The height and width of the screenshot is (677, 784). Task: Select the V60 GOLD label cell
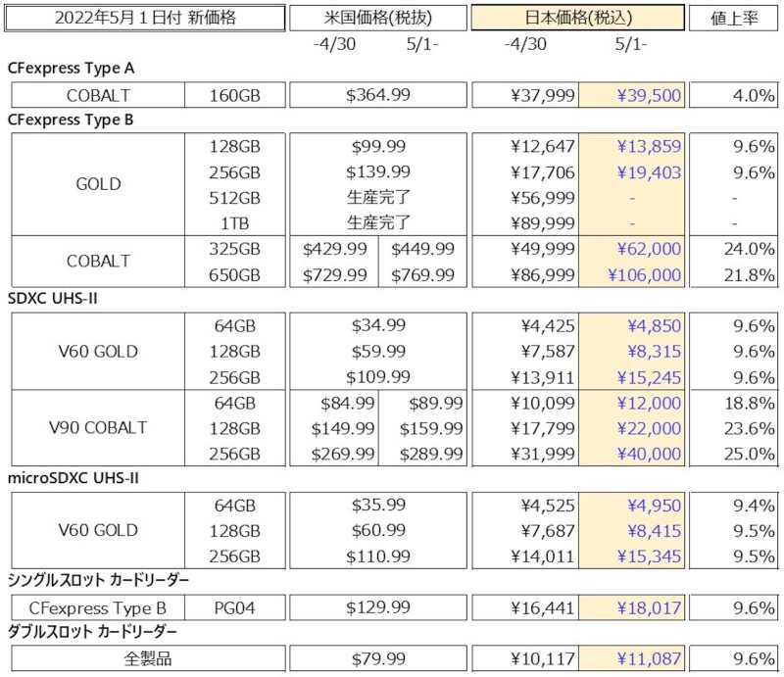click(96, 352)
